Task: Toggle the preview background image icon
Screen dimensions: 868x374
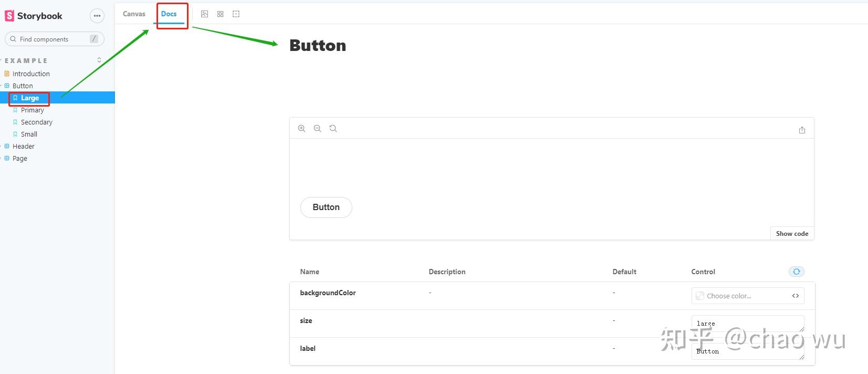Action: (x=204, y=14)
